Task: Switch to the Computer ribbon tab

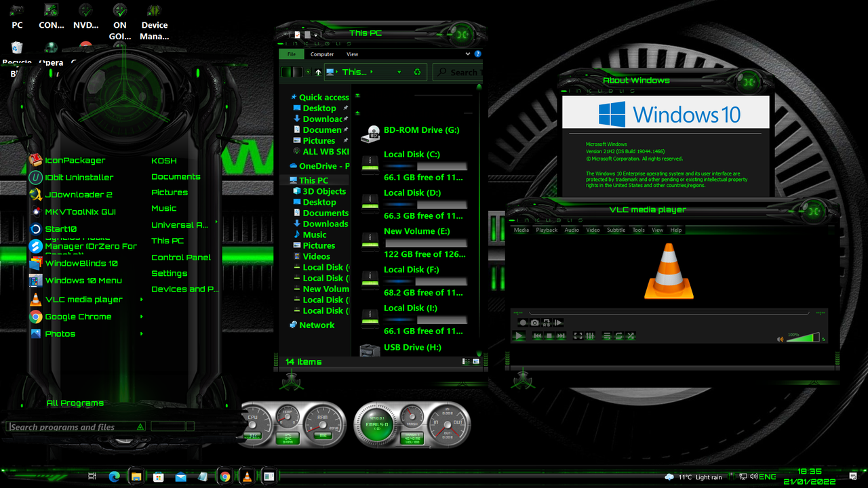Action: (x=322, y=54)
